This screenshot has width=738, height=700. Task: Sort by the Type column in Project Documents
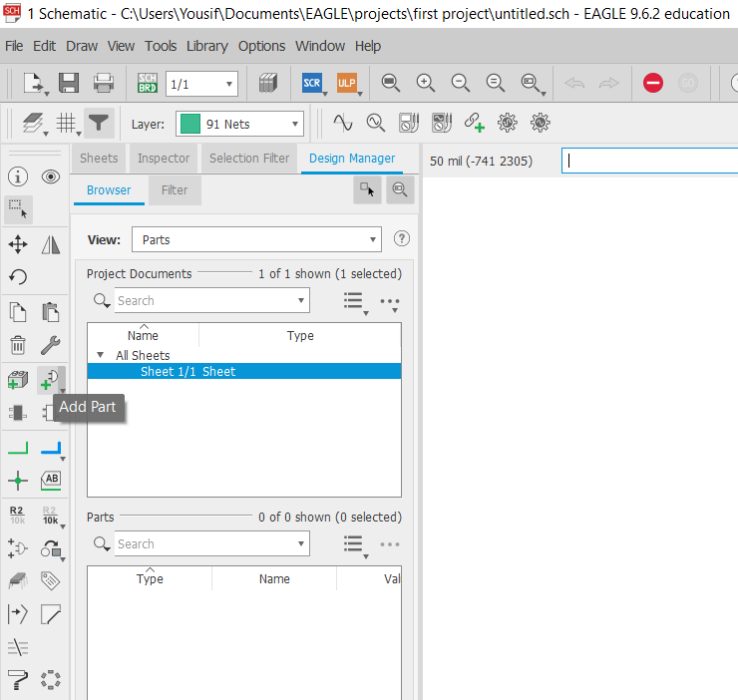pos(300,336)
